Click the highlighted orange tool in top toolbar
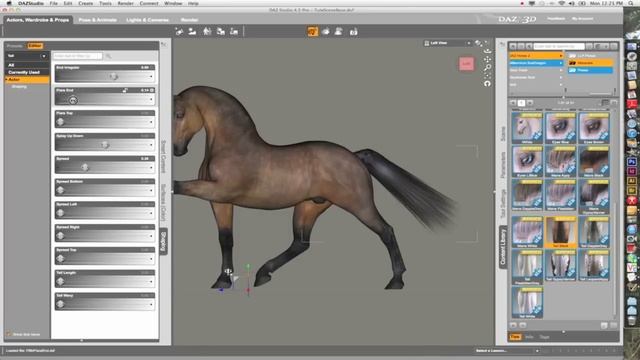This screenshot has width=640, height=360. click(313, 31)
